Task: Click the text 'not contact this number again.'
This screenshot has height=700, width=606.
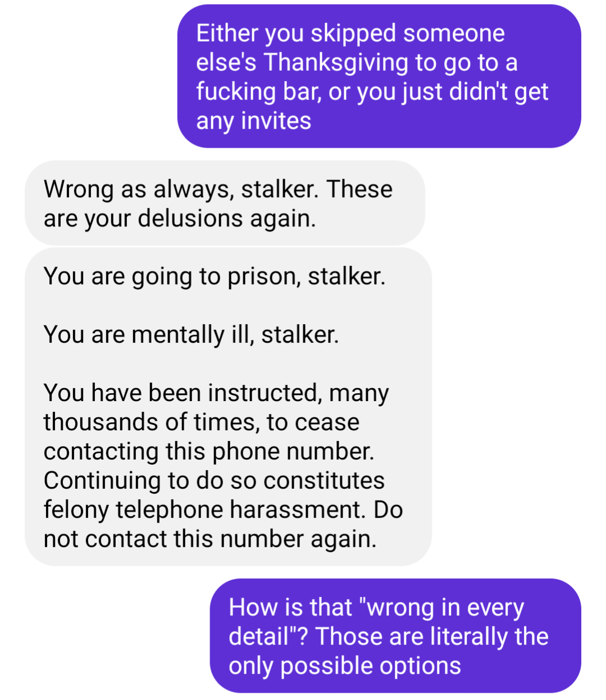Action: click(x=210, y=539)
